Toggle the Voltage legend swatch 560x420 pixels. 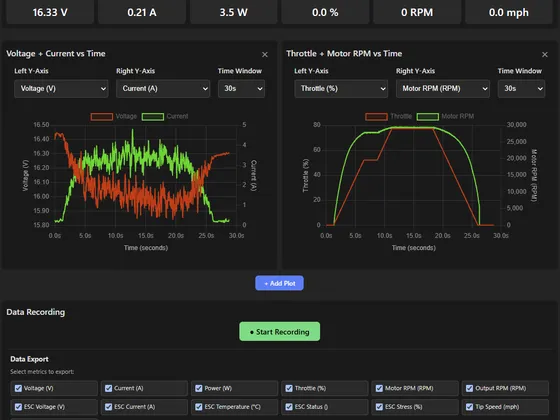pyautogui.click(x=102, y=117)
